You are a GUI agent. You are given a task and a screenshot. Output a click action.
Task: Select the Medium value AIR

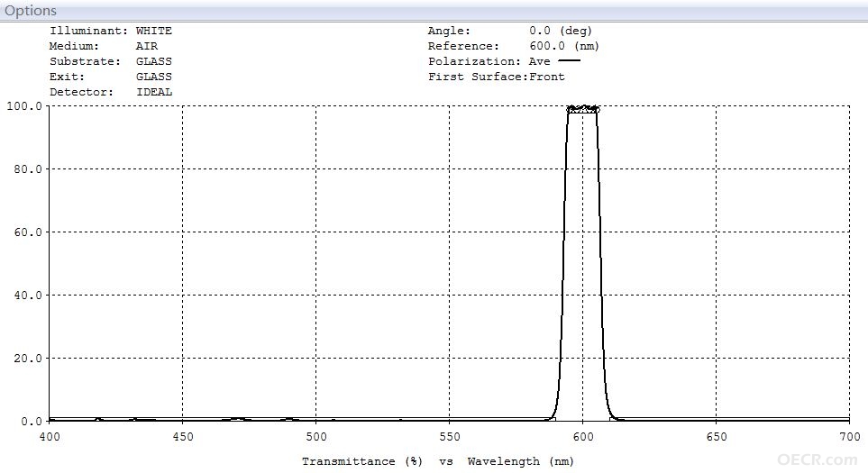click(147, 47)
